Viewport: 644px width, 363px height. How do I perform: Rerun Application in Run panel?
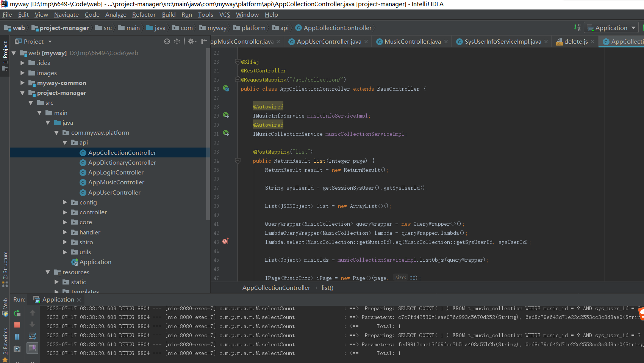tap(17, 313)
